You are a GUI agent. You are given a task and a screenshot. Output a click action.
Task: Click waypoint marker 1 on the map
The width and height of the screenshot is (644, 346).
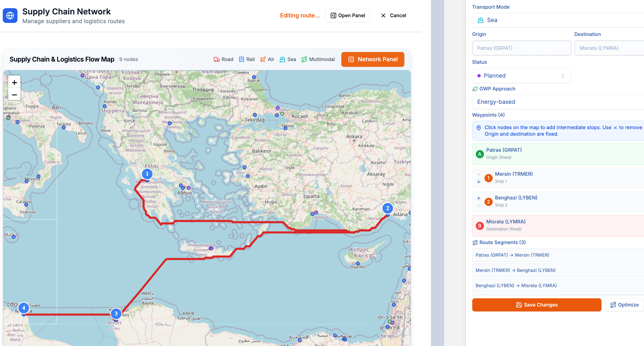147,174
